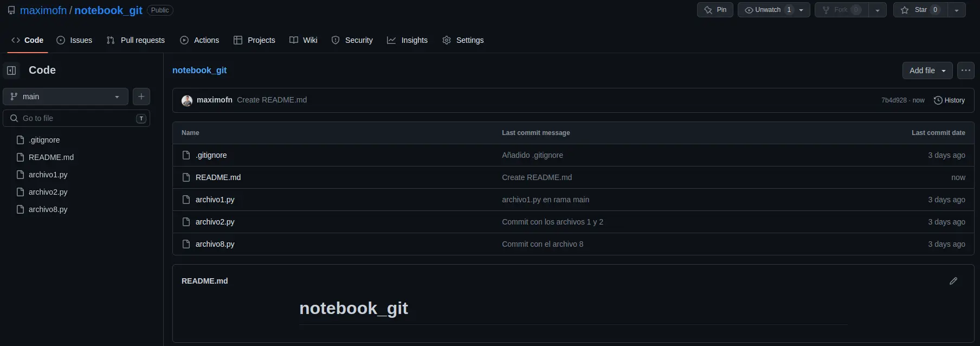Go to the Settings tab

click(463, 40)
